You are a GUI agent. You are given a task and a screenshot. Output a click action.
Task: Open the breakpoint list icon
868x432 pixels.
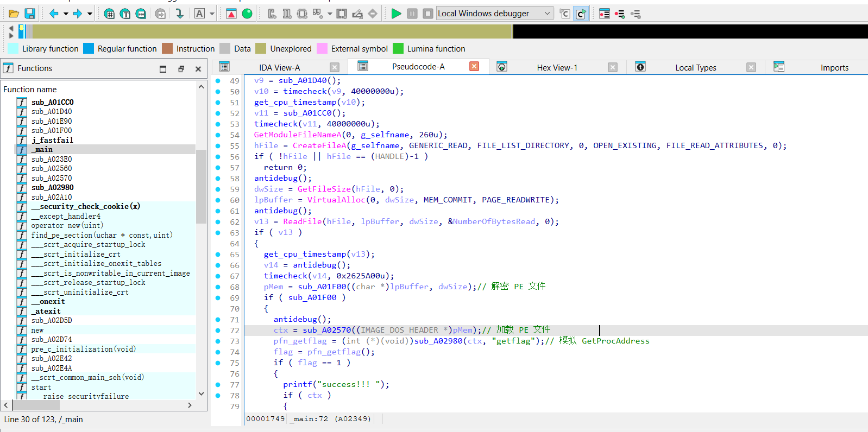point(605,14)
